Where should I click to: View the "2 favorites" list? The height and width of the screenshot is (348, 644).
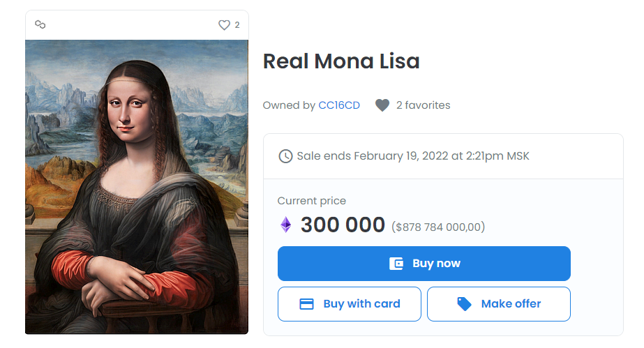click(424, 105)
